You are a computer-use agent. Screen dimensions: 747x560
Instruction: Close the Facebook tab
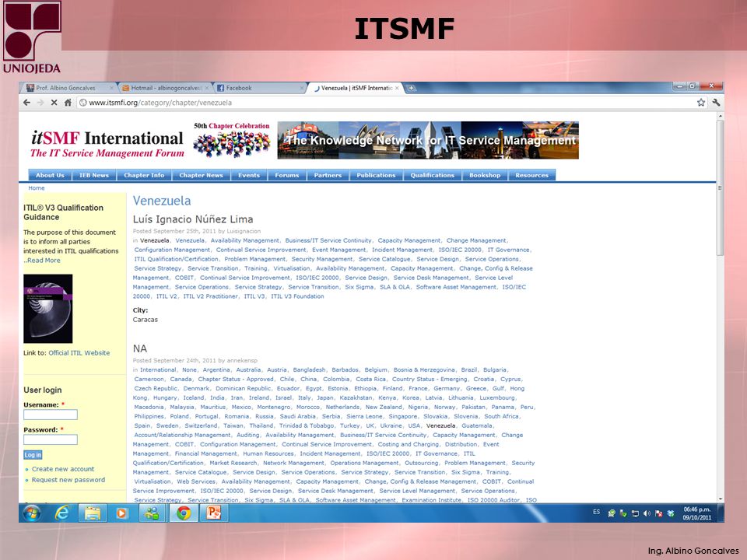tap(302, 88)
